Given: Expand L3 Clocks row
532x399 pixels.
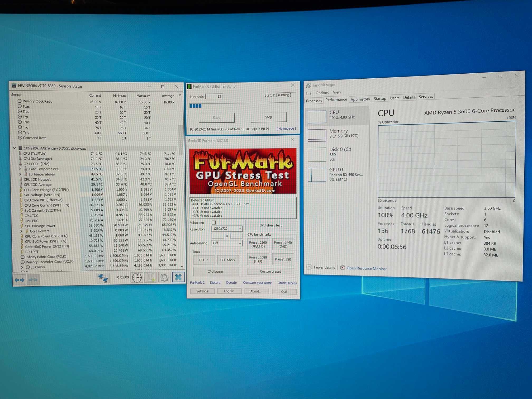Looking at the screenshot, I should 22,267.
